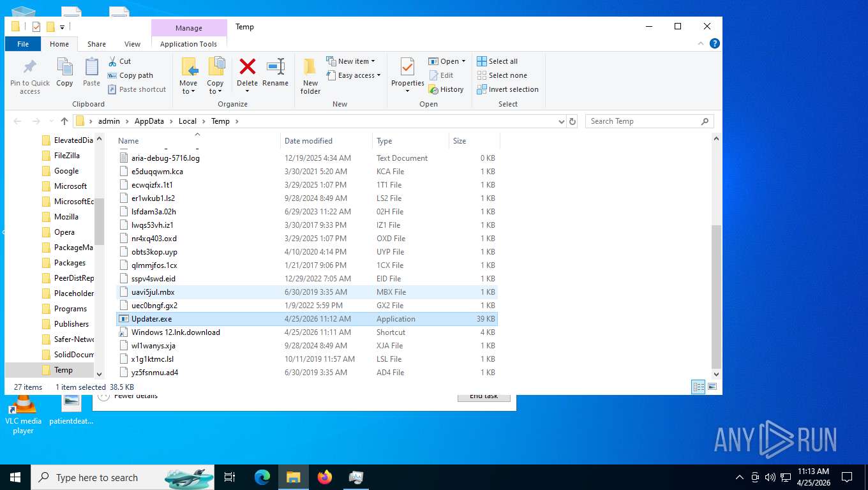The height and width of the screenshot is (490, 868).
Task: Switch to the Home ribbon tab
Action: coord(59,44)
